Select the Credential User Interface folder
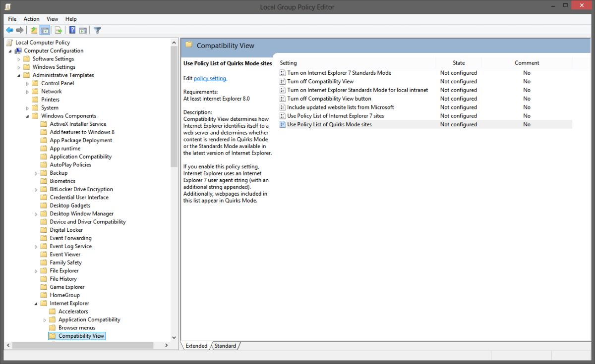Viewport: 595px width, 364px height. tap(79, 197)
